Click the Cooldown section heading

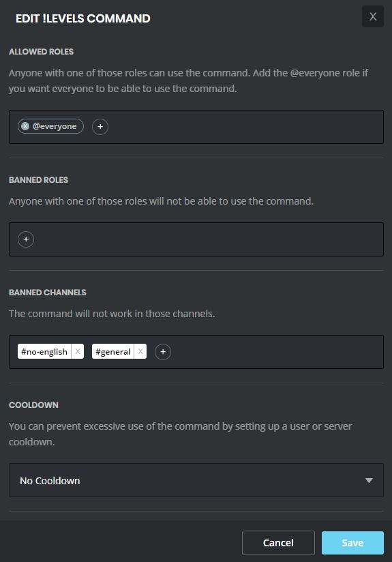tap(33, 405)
